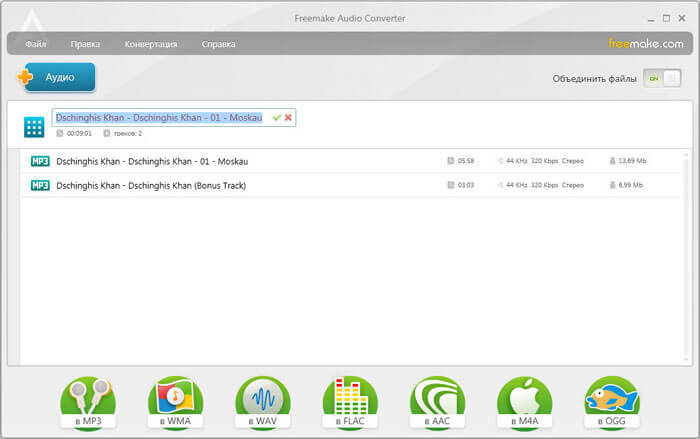Open the Файл menu

click(x=36, y=44)
